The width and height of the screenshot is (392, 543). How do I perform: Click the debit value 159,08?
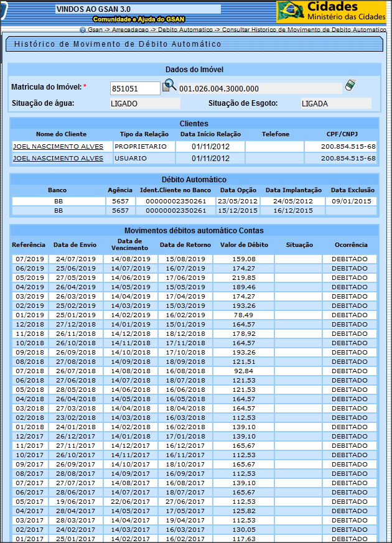click(x=244, y=259)
